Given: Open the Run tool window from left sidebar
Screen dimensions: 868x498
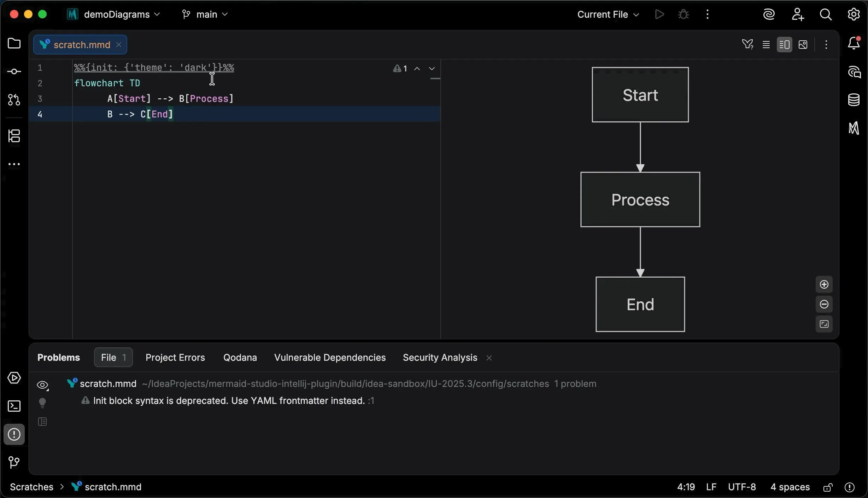Looking at the screenshot, I should point(14,378).
